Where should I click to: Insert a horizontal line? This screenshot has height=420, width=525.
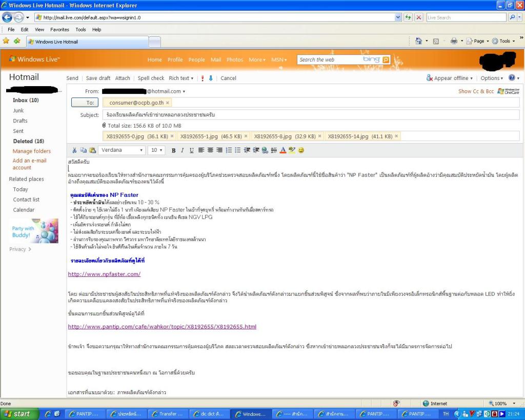point(274,150)
